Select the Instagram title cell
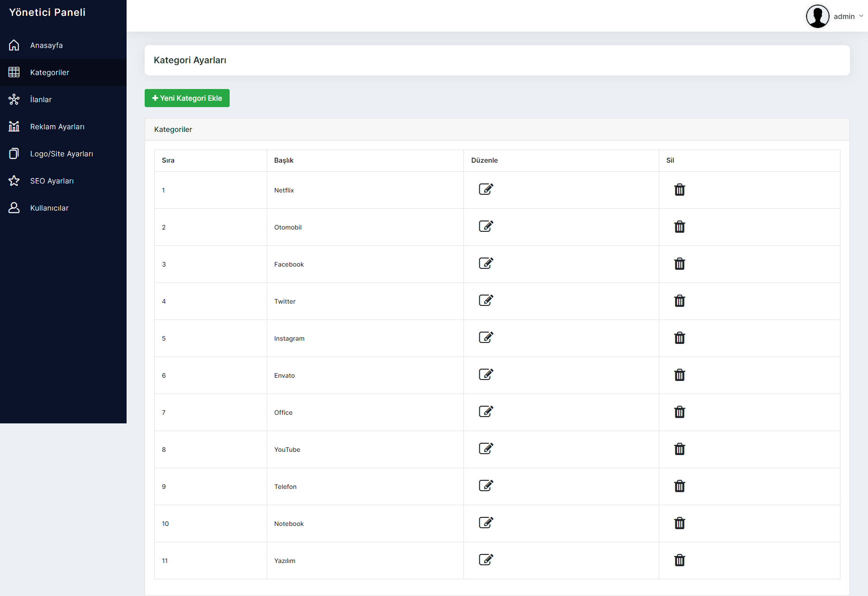Screen dimensions: 868x596 coord(365,338)
